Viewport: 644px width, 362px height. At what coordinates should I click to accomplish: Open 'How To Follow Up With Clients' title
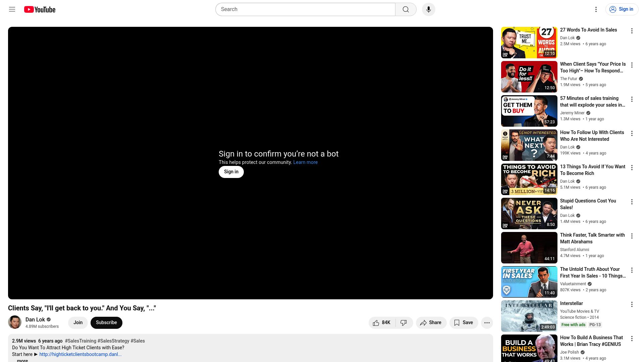click(592, 136)
